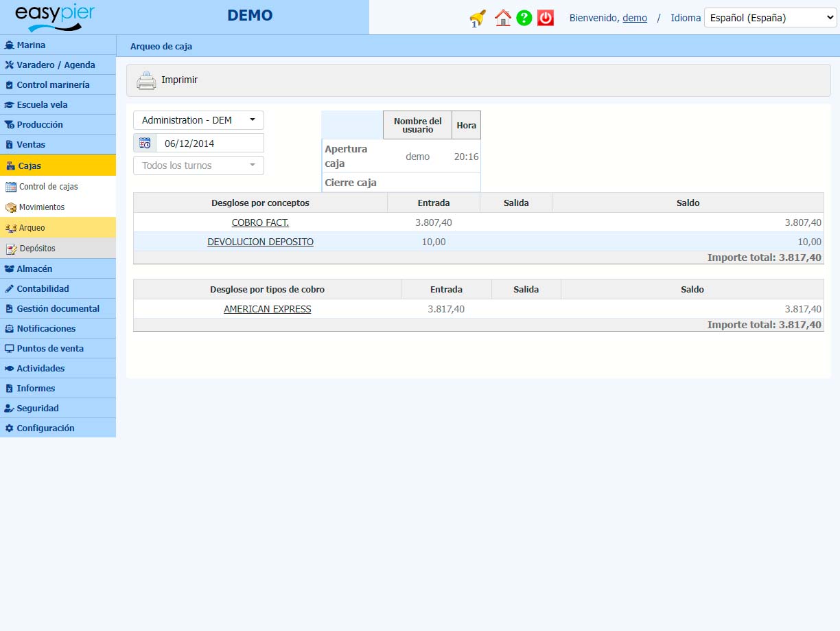Viewport: 840px width, 631px height.
Task: Open the COBRO FACT. concept link
Action: (x=260, y=222)
